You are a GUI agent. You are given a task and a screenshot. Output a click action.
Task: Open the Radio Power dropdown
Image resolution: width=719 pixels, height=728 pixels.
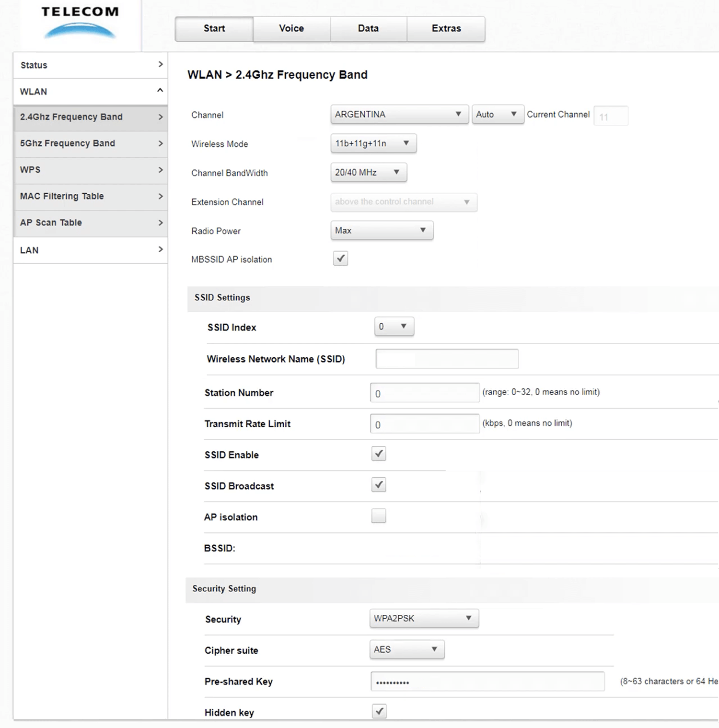[382, 231]
